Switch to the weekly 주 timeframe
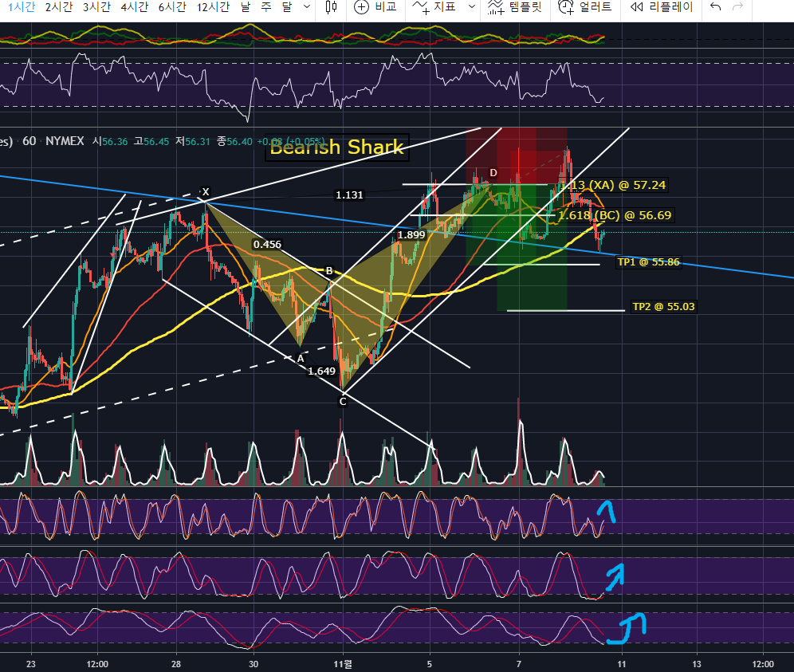The width and height of the screenshot is (794, 672). point(265,7)
